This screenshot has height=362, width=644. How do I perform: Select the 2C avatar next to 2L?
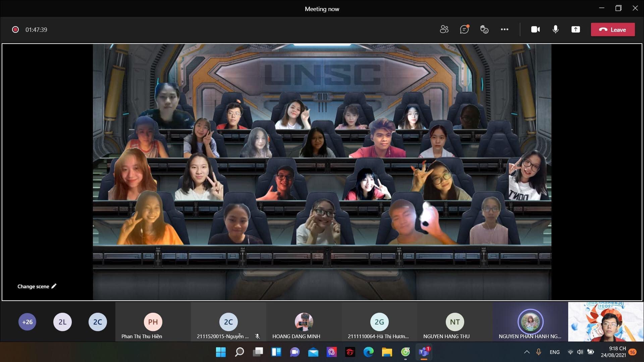click(x=98, y=322)
